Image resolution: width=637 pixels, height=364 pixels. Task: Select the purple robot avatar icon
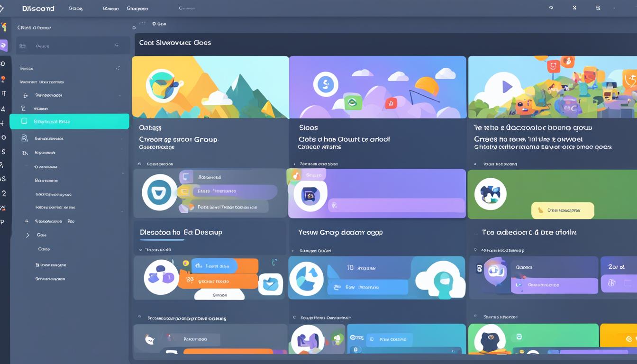tap(495, 272)
